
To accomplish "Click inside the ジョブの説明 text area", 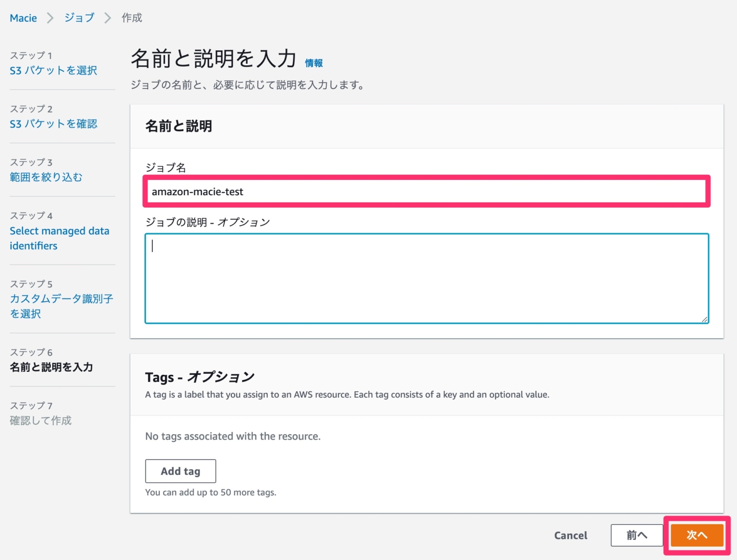I will 427,278.
